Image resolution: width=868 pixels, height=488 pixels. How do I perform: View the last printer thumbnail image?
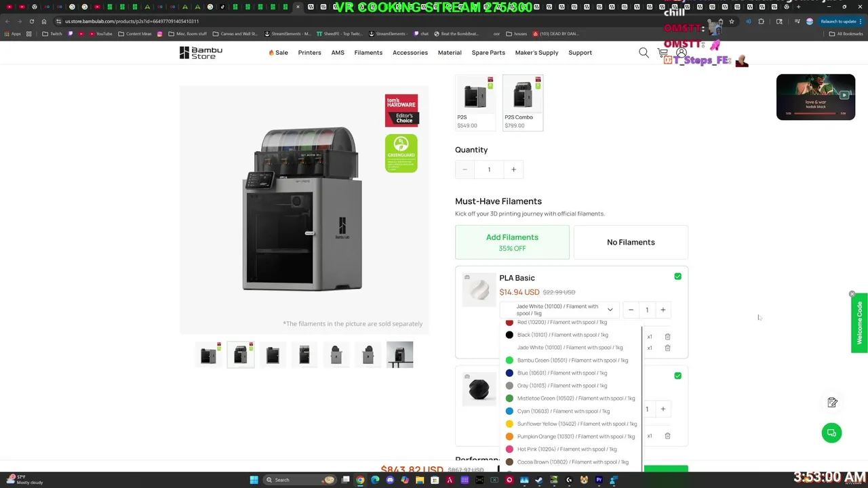point(399,354)
